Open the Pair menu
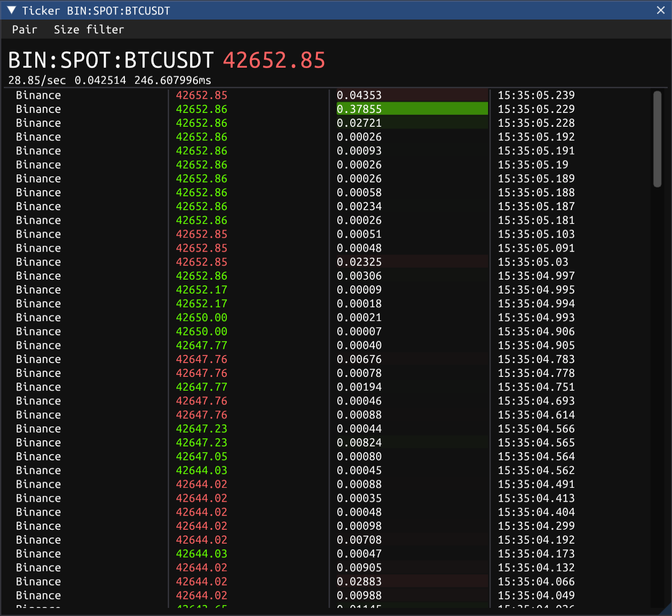This screenshot has height=616, width=672. click(25, 30)
